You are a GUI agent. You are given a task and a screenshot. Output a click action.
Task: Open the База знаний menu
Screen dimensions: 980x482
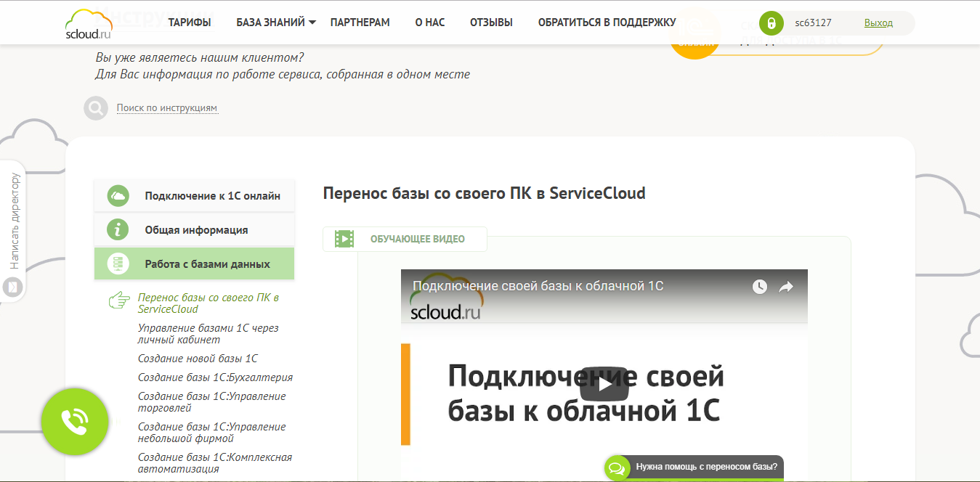tap(270, 23)
